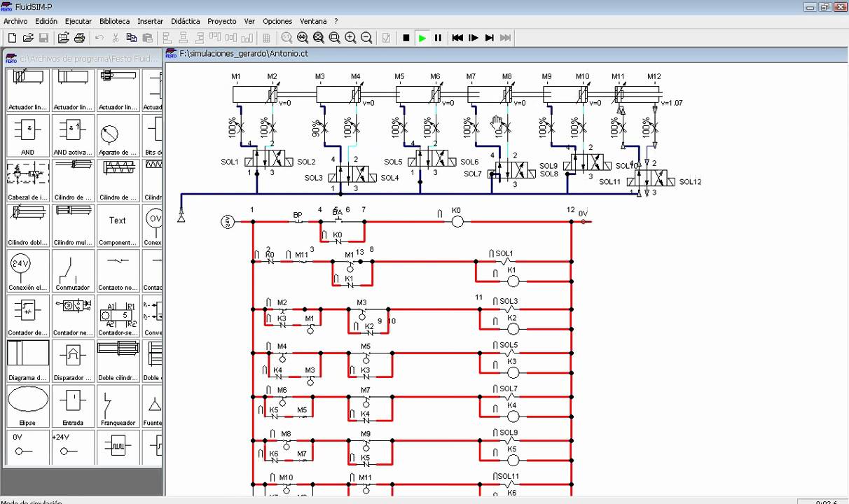Click the simulate to state change button
This screenshot has width=849, height=504.
[x=490, y=38]
